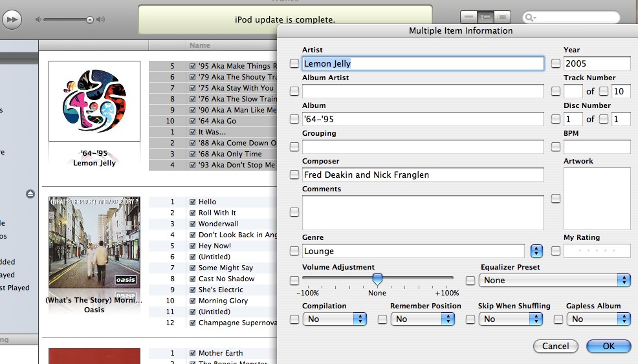Click the low volume speaker icon
This screenshot has width=638, height=364.
tap(38, 19)
